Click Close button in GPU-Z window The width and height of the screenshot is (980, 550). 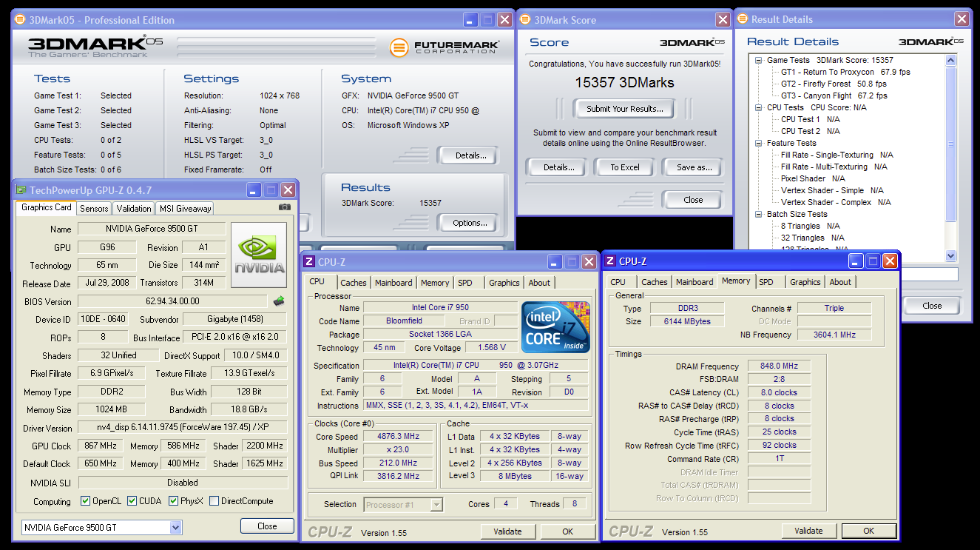(x=267, y=526)
